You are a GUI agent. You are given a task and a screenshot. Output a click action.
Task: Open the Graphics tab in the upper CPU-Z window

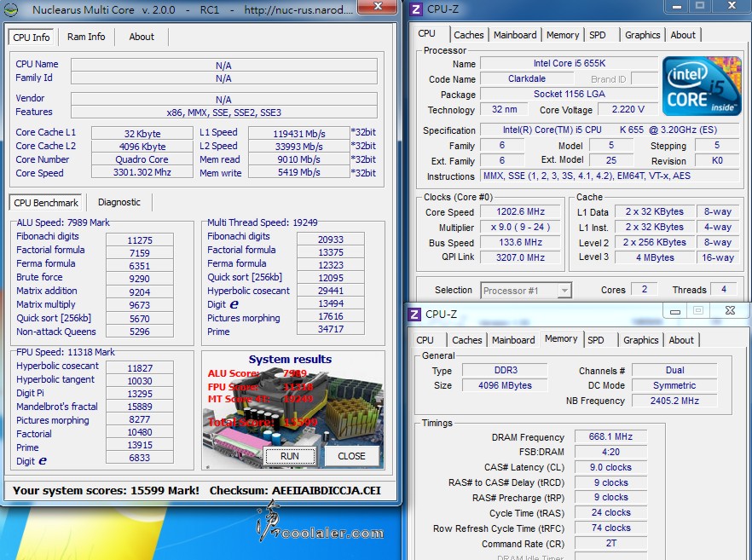642,35
